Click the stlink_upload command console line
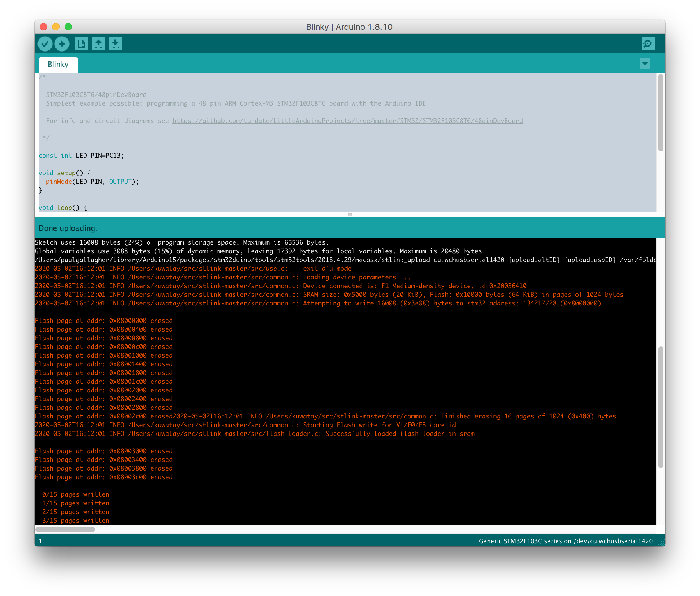This screenshot has height=596, width=700. 345,260
